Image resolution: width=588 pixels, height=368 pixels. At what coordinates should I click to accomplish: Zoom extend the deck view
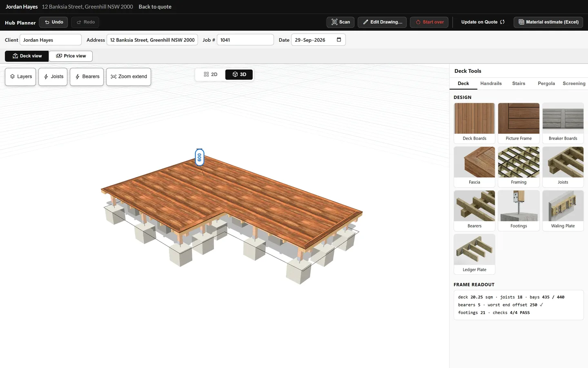[129, 77]
